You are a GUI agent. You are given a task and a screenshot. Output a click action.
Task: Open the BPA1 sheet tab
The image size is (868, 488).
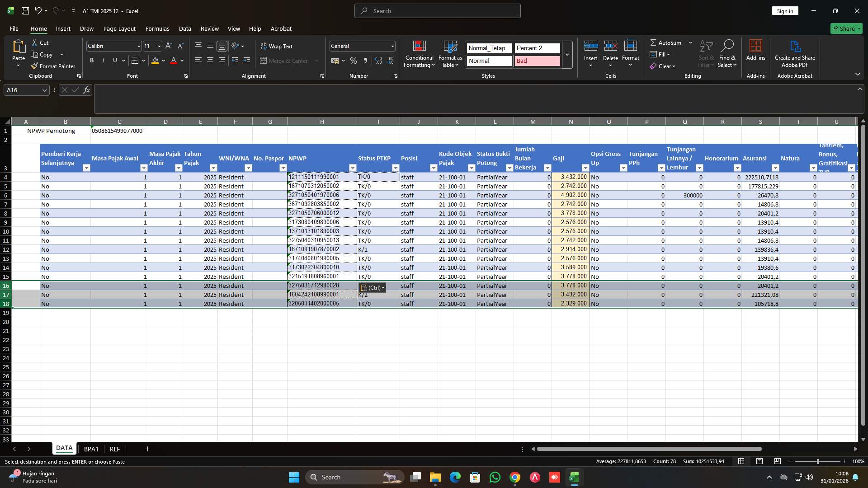click(91, 449)
